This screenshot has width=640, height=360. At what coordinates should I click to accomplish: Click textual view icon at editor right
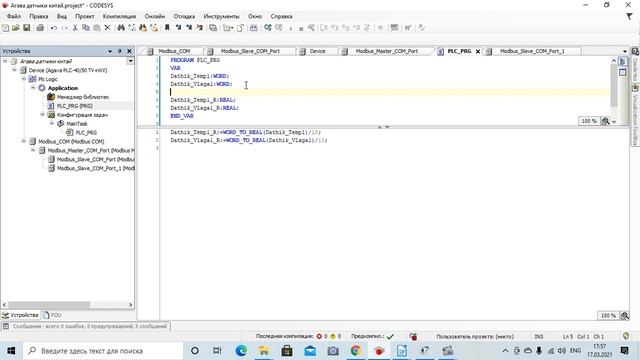pos(623,62)
